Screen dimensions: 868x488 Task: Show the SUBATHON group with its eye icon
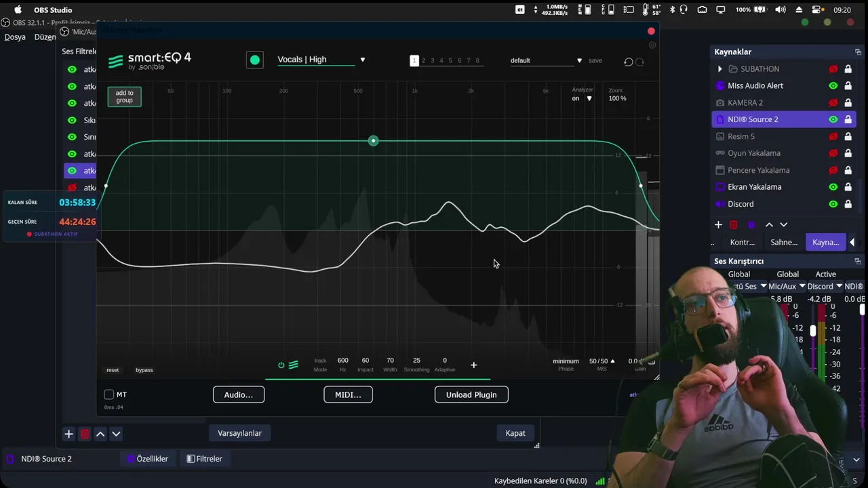tap(833, 69)
